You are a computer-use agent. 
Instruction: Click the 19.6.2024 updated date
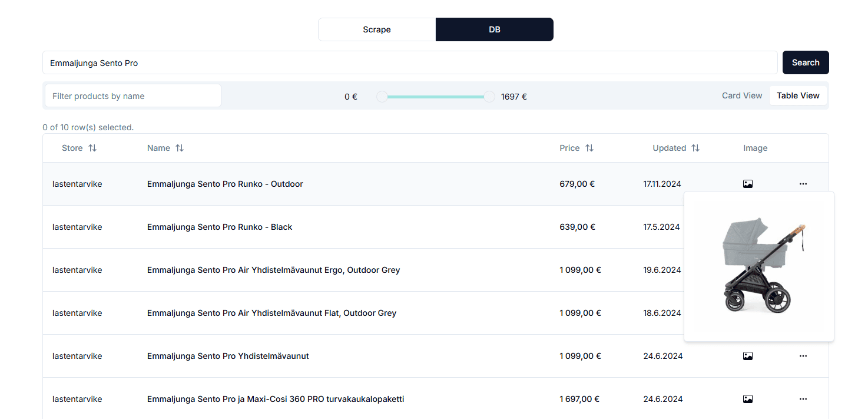(x=662, y=270)
